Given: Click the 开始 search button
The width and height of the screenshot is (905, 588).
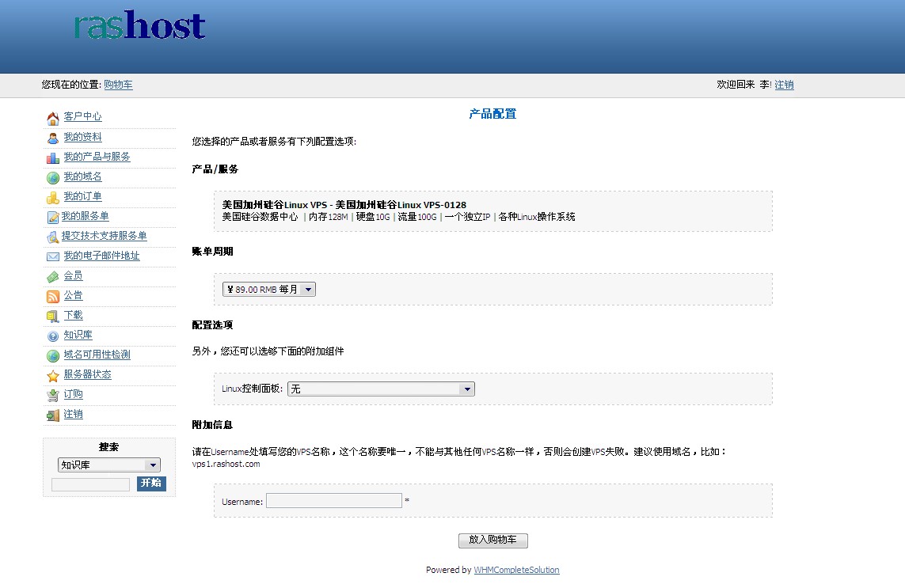Looking at the screenshot, I should pyautogui.click(x=151, y=483).
